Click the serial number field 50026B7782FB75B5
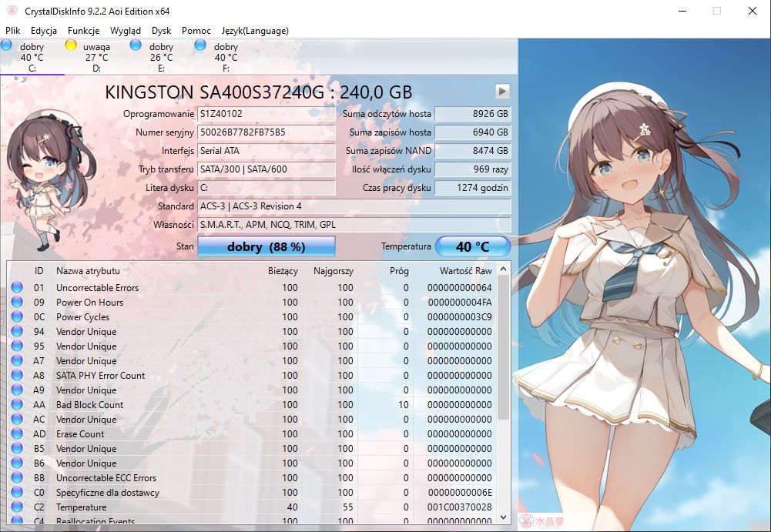The image size is (771, 532). (x=266, y=132)
